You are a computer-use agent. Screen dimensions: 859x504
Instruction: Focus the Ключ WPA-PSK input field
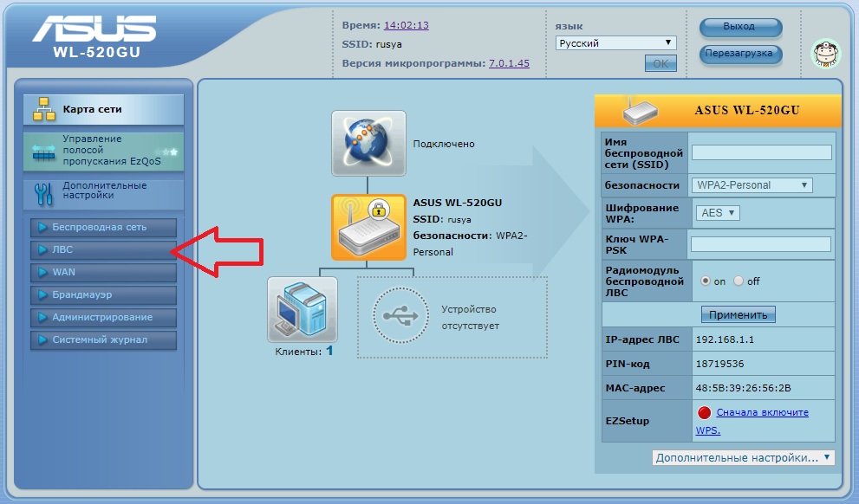(x=761, y=244)
